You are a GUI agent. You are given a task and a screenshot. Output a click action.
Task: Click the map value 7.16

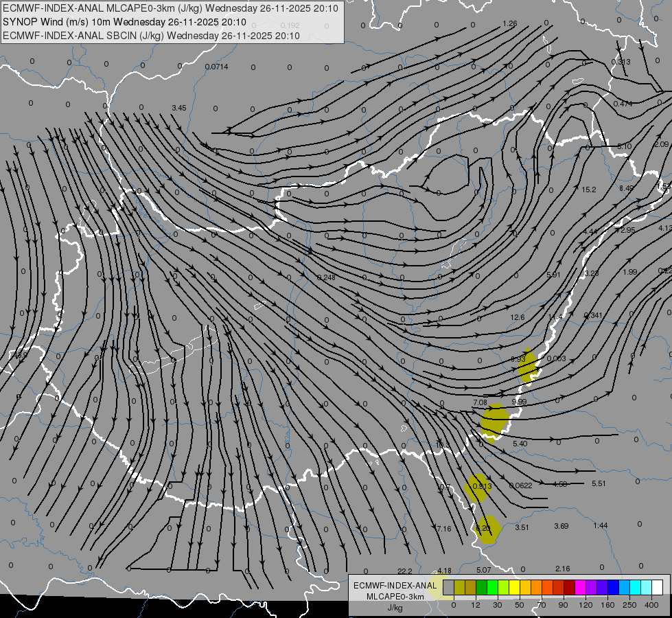pos(443,529)
